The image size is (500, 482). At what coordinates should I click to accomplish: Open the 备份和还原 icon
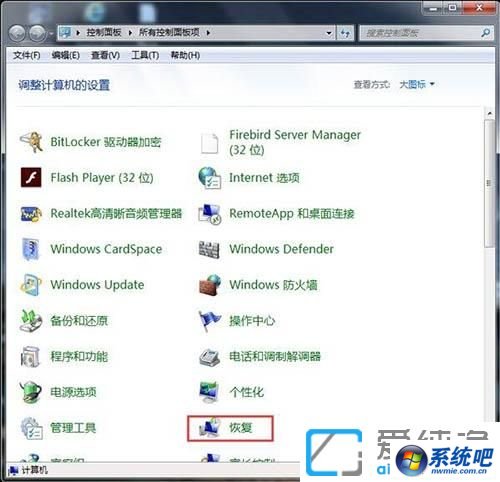click(31, 321)
